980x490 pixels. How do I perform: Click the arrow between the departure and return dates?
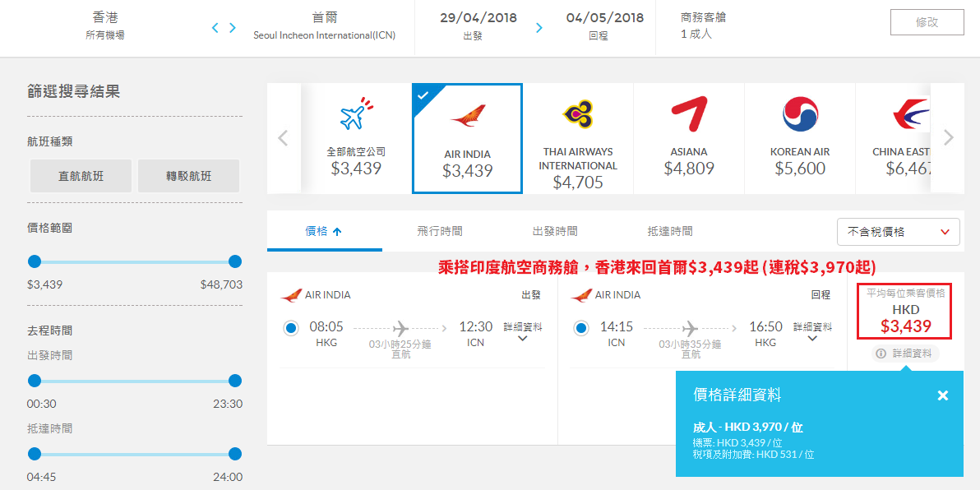pyautogui.click(x=539, y=27)
